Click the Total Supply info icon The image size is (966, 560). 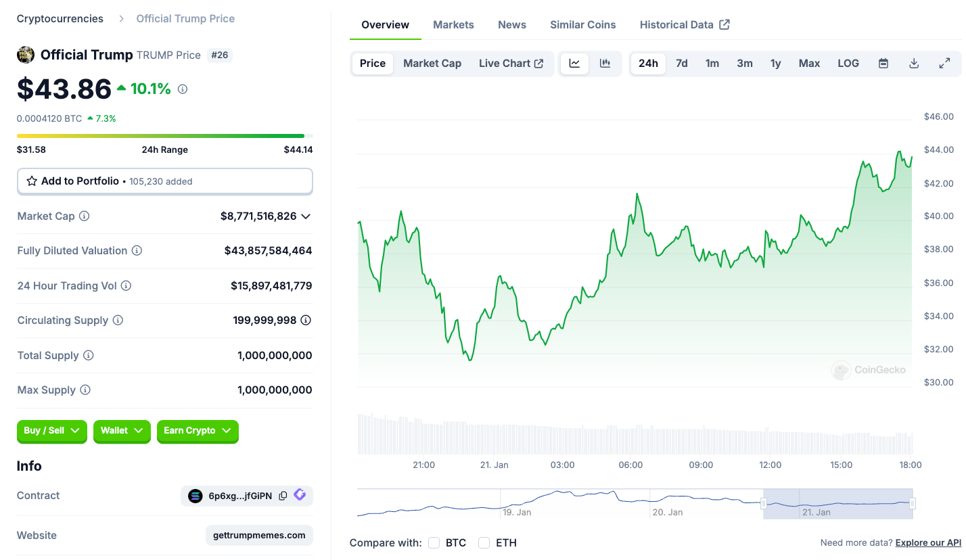pyautogui.click(x=88, y=356)
